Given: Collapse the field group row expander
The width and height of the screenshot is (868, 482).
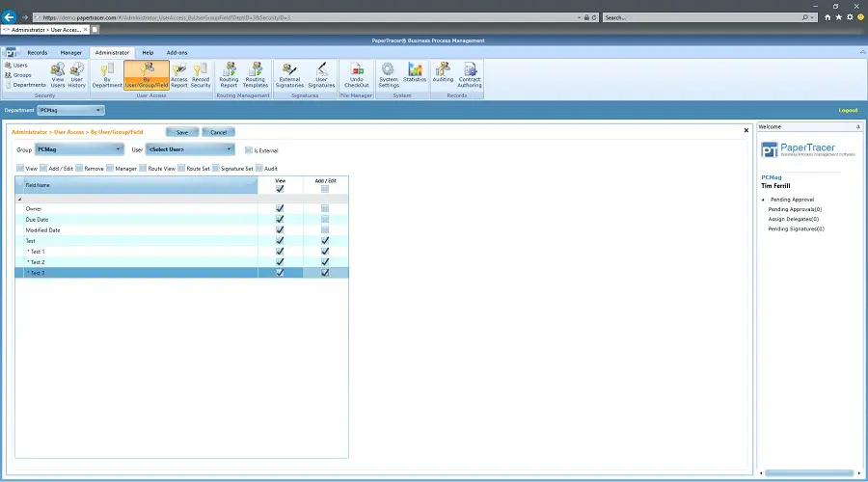Looking at the screenshot, I should click(20, 200).
